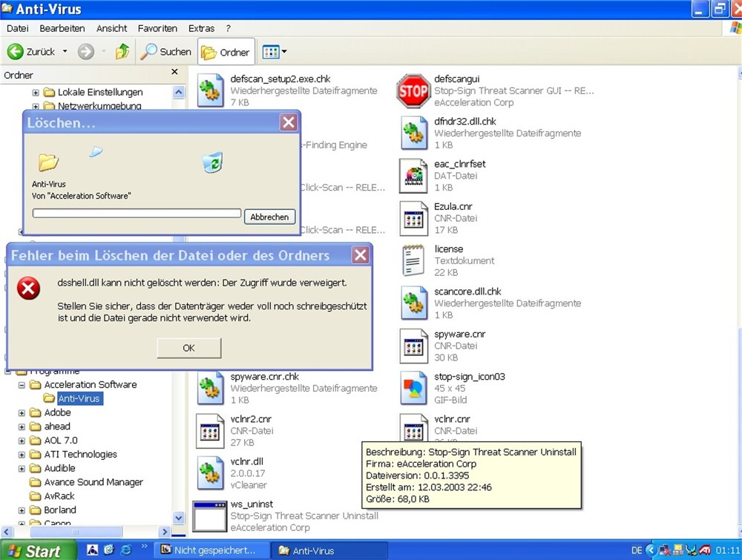
Task: Click OK in the delete error dialog
Action: pyautogui.click(x=188, y=348)
